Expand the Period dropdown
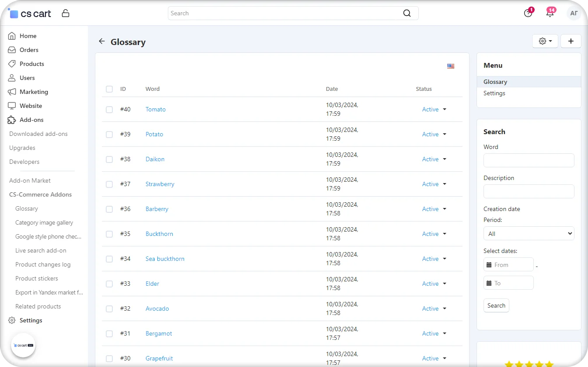588x367 pixels. 529,233
